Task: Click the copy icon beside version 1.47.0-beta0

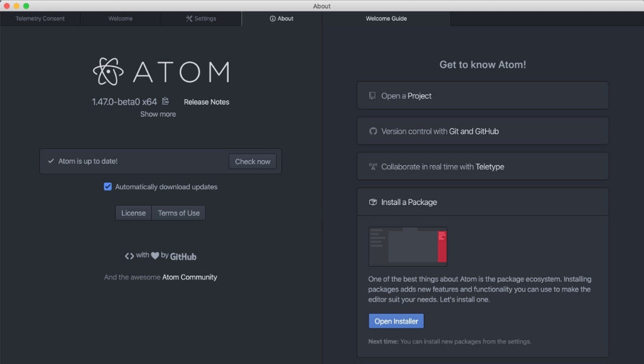Action: 165,102
